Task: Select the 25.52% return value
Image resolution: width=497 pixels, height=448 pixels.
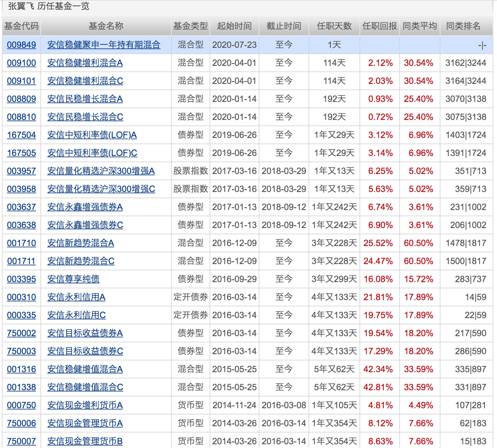Action: coord(378,243)
